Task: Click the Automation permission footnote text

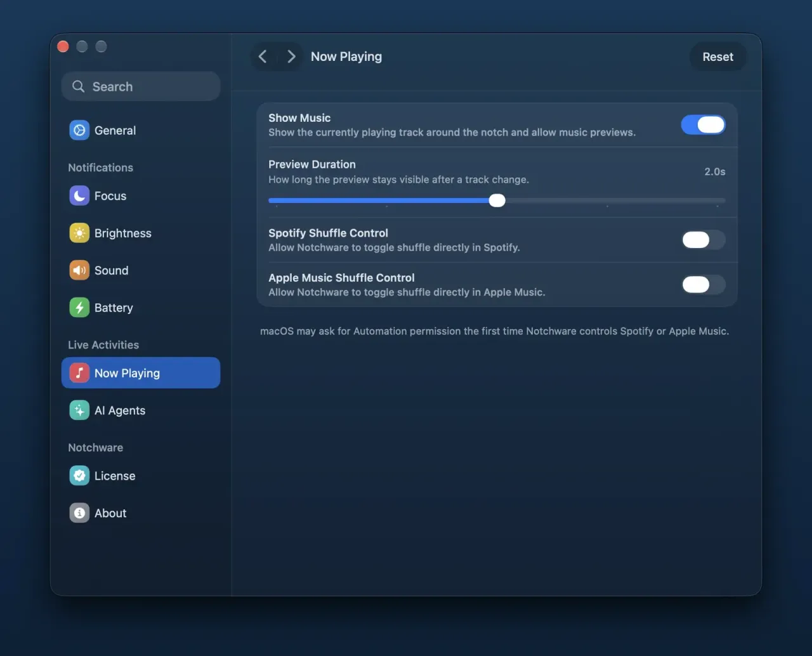Action: point(494,331)
